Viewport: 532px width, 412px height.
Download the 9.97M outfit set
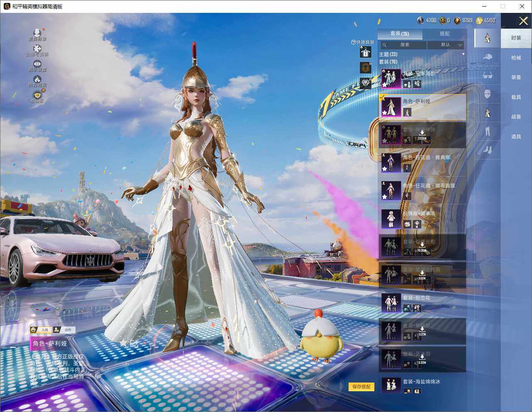click(422, 330)
